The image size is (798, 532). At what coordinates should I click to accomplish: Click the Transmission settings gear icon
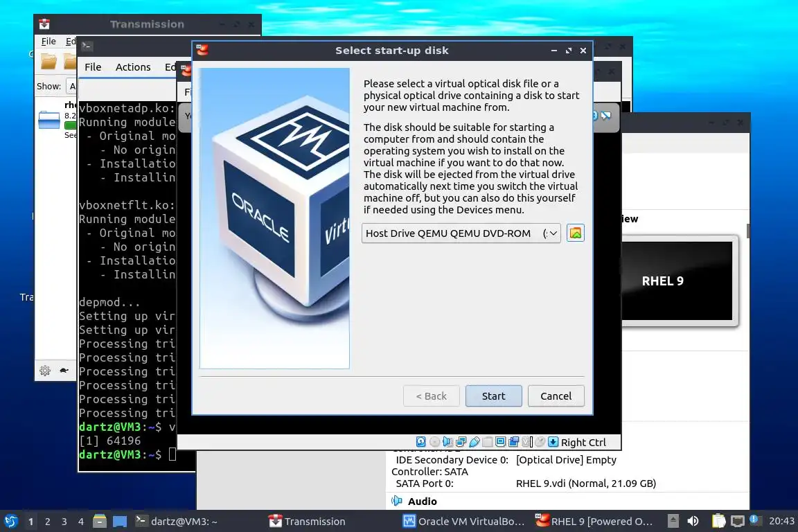pyautogui.click(x=45, y=371)
